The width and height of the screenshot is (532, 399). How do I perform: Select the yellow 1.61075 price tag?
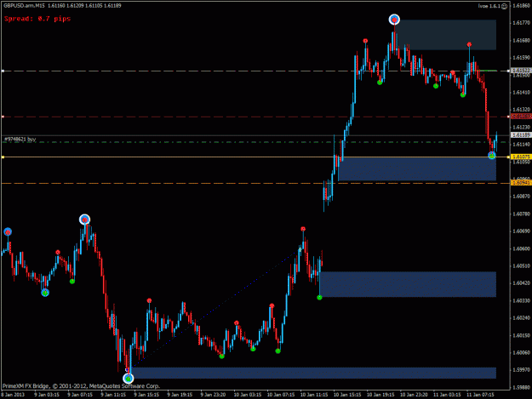521,157
